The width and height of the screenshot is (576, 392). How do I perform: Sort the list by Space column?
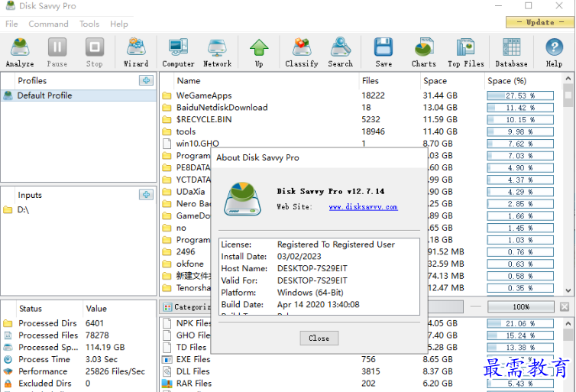[x=451, y=81]
